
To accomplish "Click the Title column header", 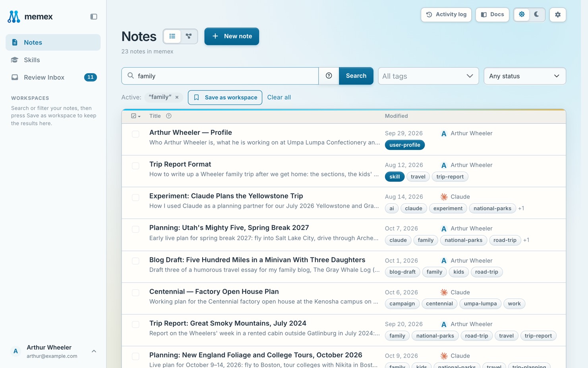I will coord(155,116).
